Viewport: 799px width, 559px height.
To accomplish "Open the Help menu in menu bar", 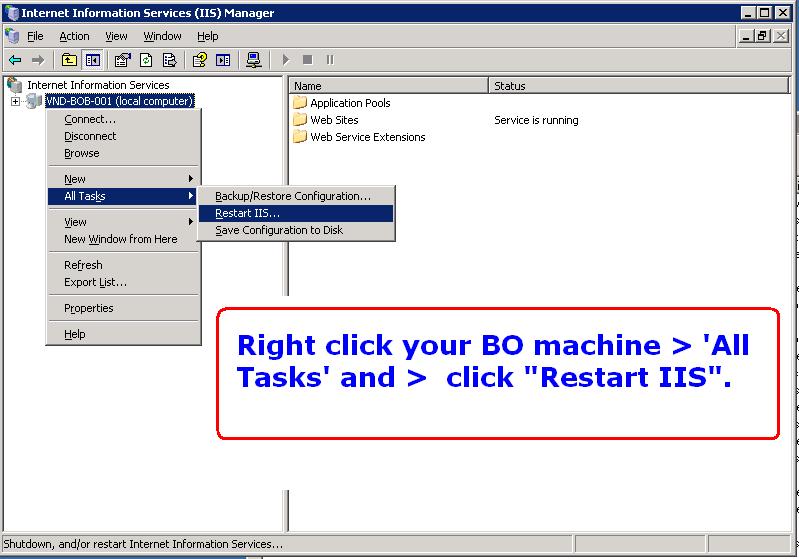I will [x=207, y=36].
